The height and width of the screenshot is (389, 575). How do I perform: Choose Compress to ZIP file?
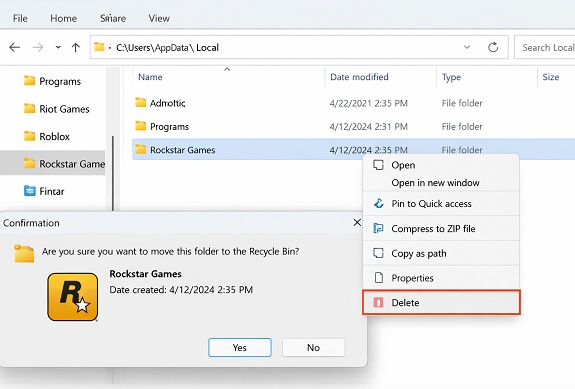[441, 228]
